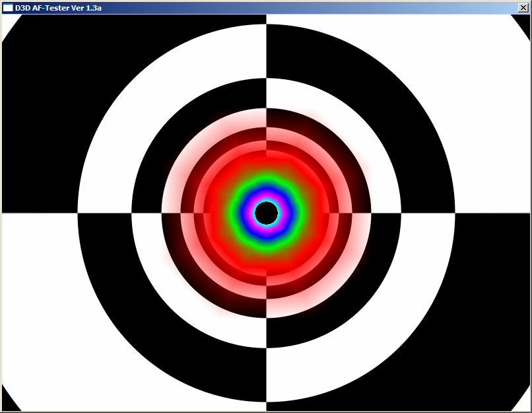Viewport: 532px width, 413px height.
Task: Close the D3D AF-Tester window
Action: [524, 7]
